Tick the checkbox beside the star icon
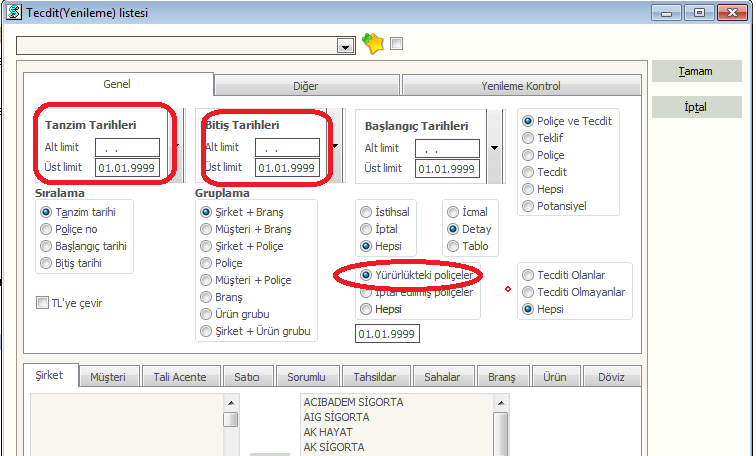The image size is (756, 456). pos(397,44)
